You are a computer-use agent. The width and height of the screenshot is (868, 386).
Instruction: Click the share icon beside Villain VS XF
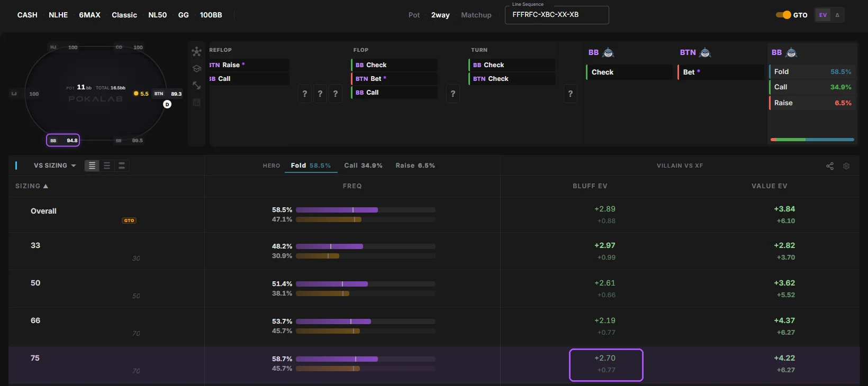tap(830, 166)
